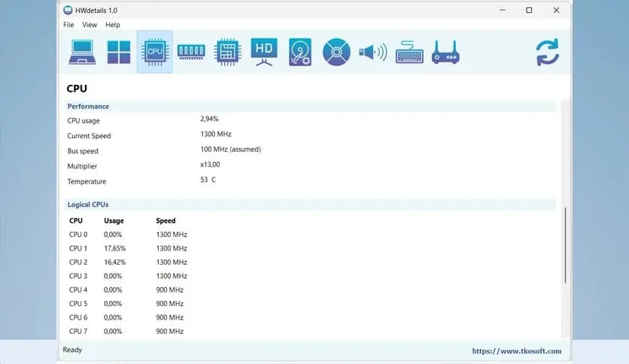Select the 16,42% usage value

(x=114, y=262)
